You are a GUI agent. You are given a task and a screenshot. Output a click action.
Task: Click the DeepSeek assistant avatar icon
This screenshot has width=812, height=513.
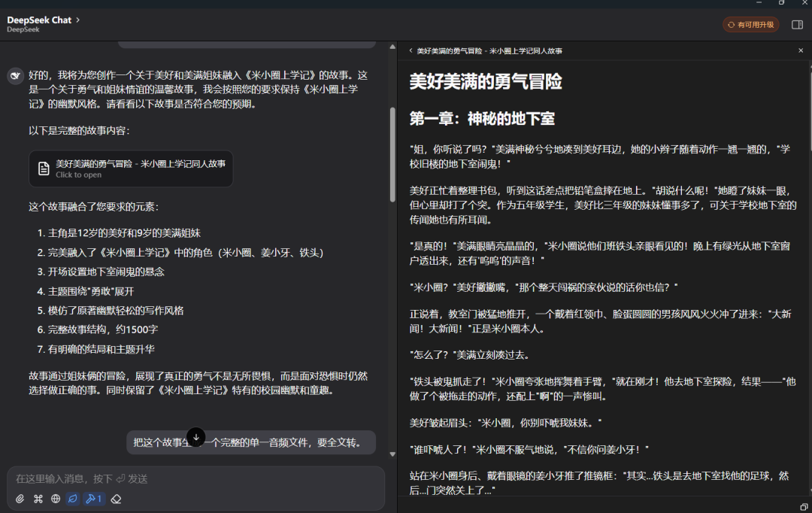[x=16, y=76]
